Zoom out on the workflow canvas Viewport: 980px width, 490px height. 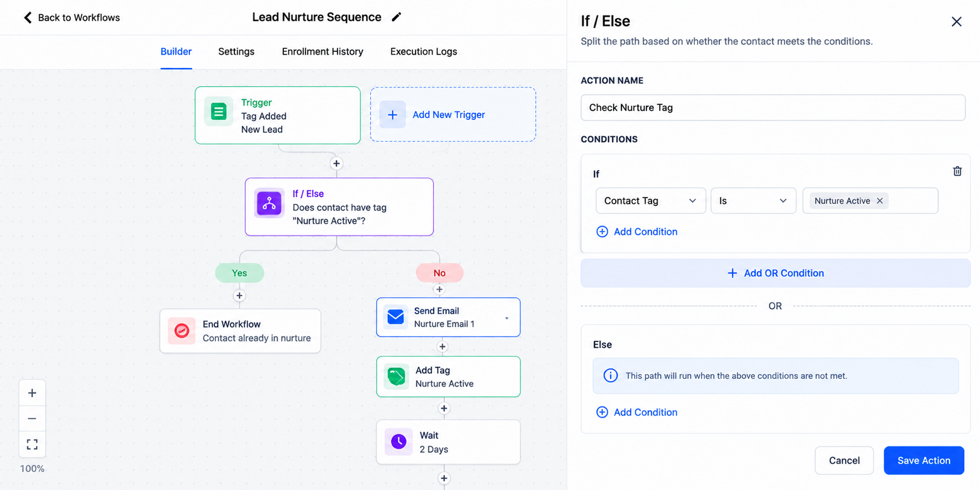point(32,418)
